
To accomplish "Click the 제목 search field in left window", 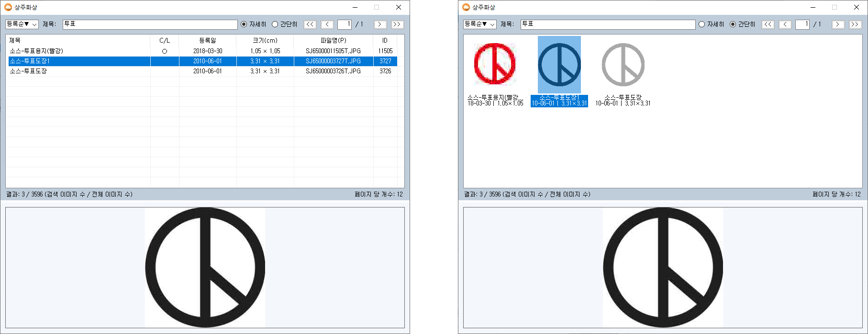I will (x=150, y=24).
